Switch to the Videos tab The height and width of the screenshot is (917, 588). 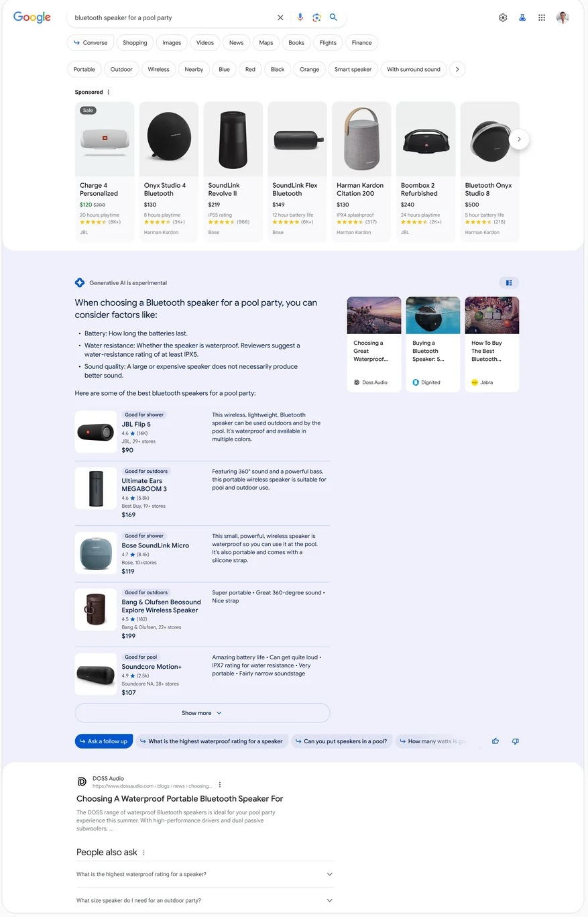coord(205,42)
